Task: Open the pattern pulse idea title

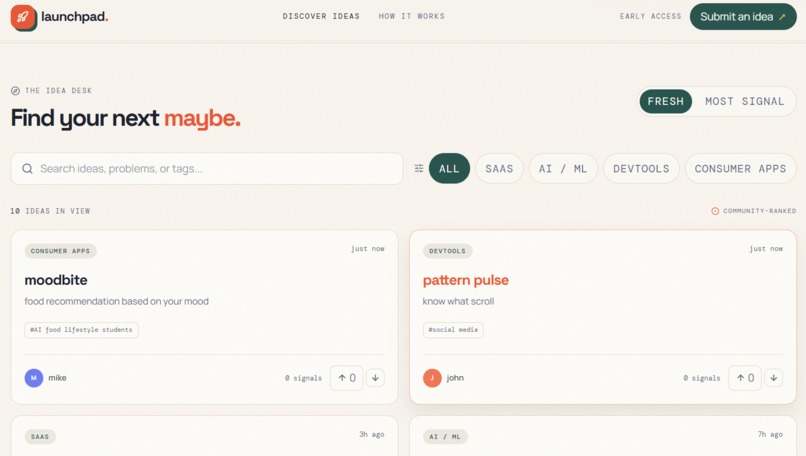Action: (466, 280)
